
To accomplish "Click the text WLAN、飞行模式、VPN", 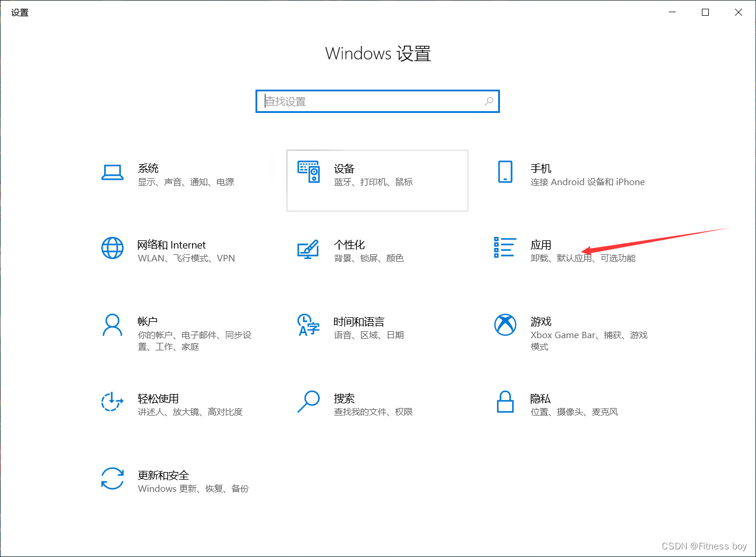I will (186, 258).
